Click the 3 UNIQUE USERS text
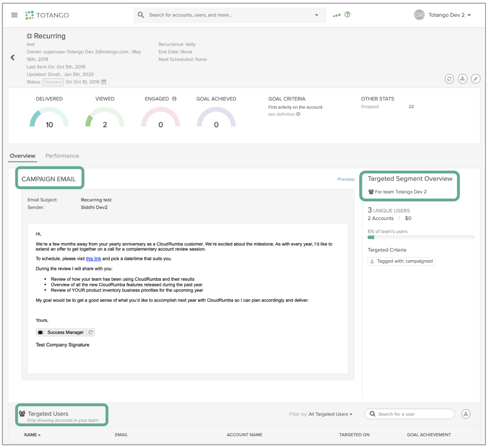This screenshot has width=489, height=448. [x=389, y=210]
